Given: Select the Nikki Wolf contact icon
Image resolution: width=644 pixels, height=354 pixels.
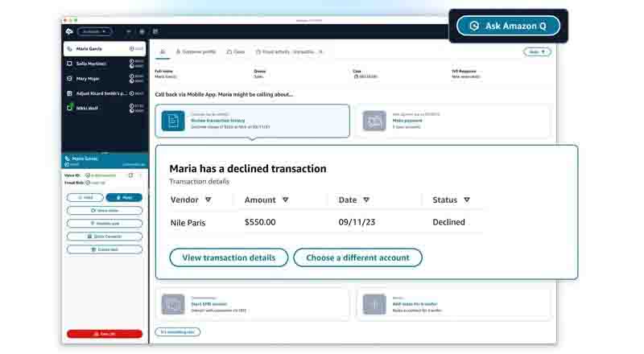Looking at the screenshot, I should [x=69, y=107].
